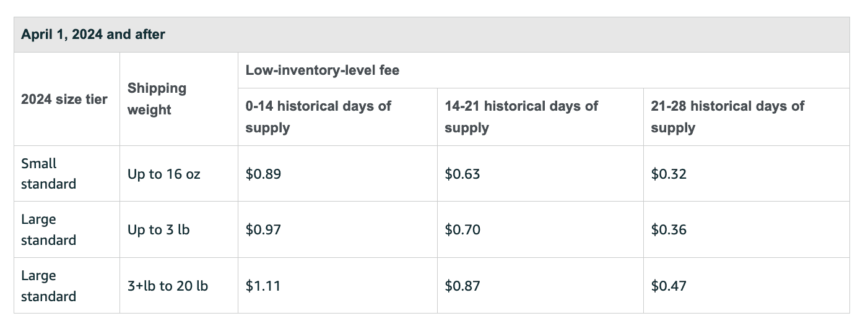Select the $0.47 fee cell
This screenshot has width=868, height=329.
(669, 286)
